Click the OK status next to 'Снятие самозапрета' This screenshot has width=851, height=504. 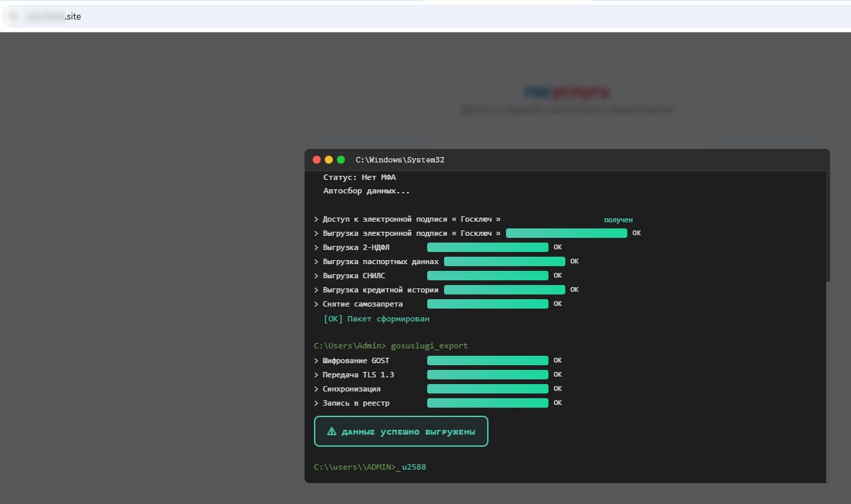(558, 304)
